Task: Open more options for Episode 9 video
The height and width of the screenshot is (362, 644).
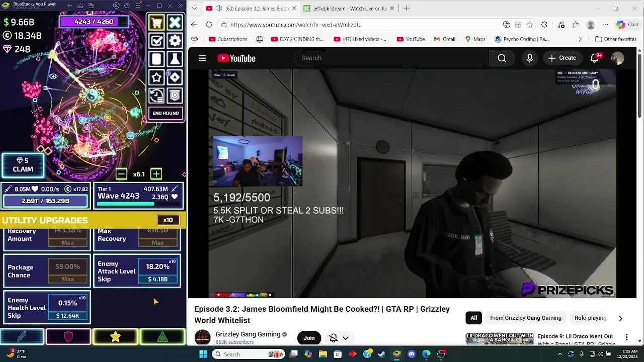Action: coord(626,337)
